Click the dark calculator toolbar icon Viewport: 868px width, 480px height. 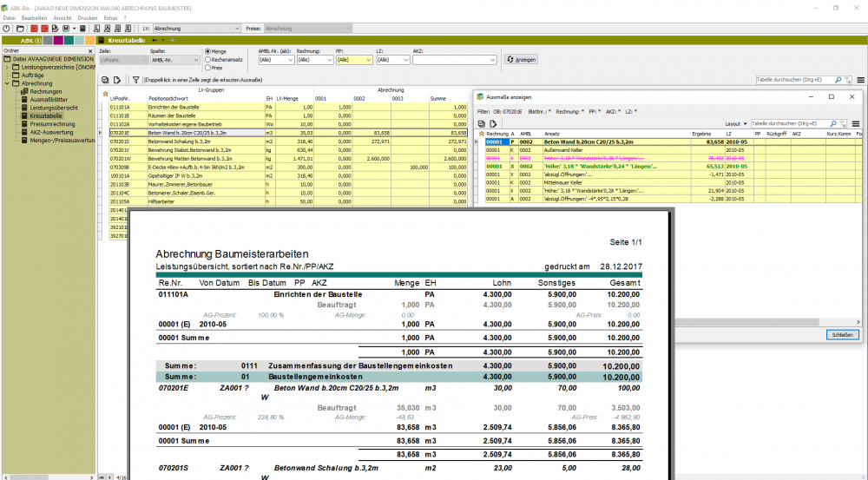[83, 29]
